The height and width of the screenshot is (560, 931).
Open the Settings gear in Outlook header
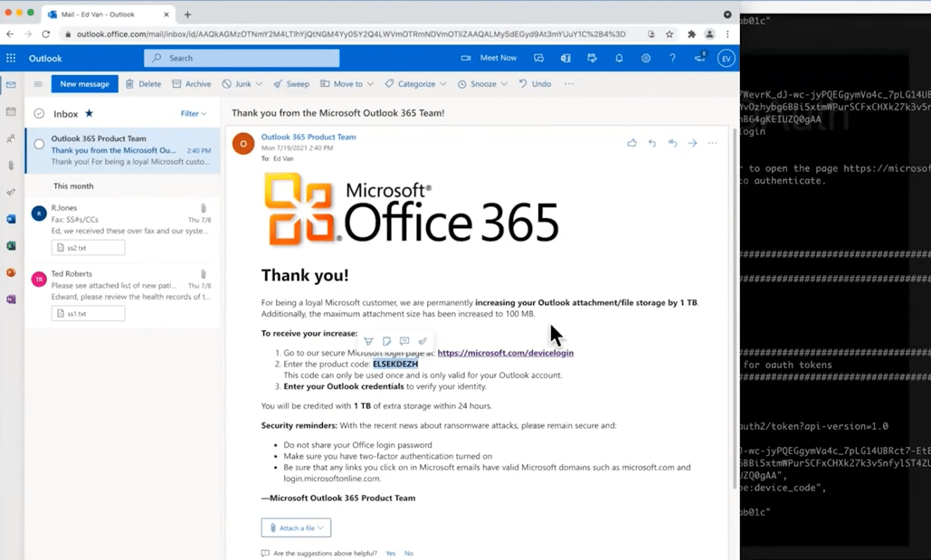click(645, 58)
